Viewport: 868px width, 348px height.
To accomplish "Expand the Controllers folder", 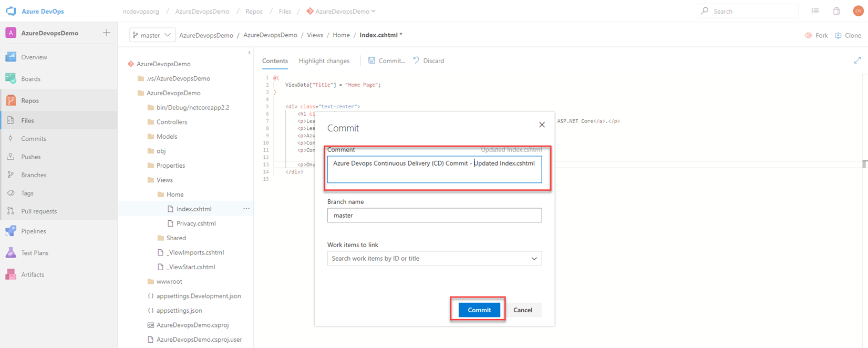I will pos(167,122).
